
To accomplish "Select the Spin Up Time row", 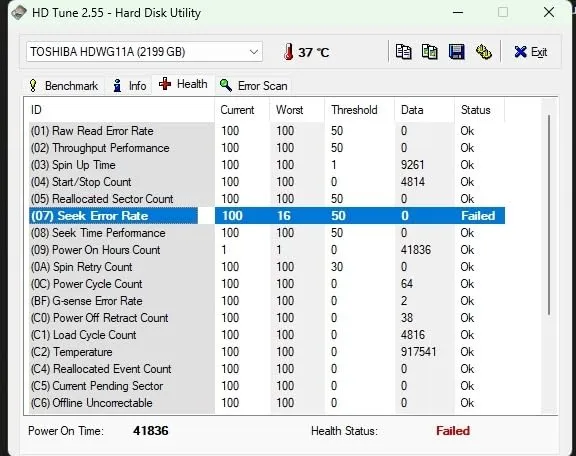I will (267, 165).
